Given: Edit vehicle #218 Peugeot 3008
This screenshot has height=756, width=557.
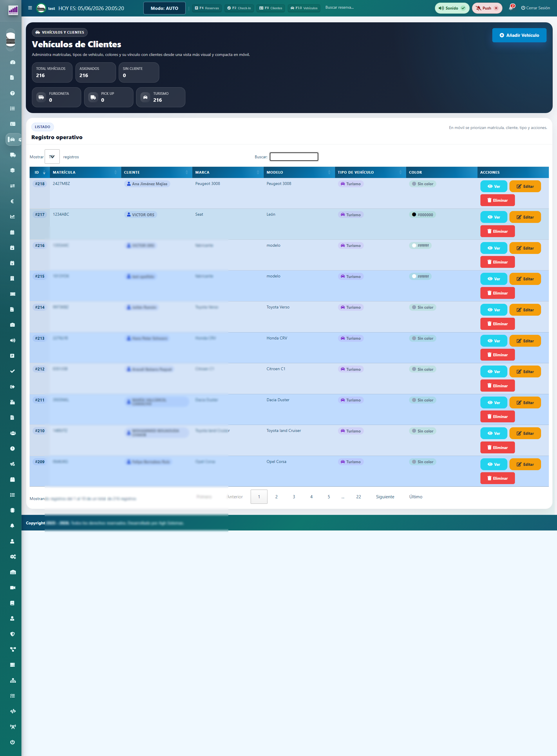Looking at the screenshot, I should point(525,186).
